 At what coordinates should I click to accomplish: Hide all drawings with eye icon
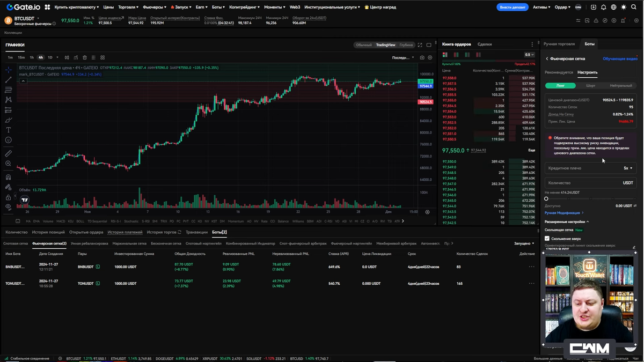pos(8,207)
